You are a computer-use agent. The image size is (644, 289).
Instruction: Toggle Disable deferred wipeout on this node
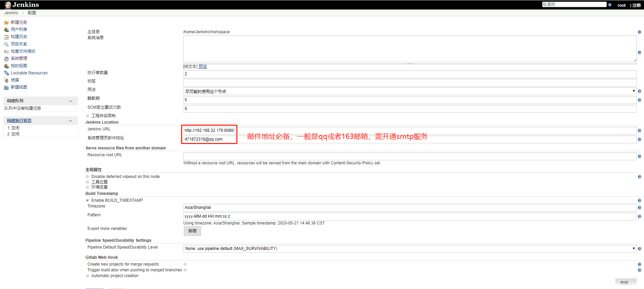87,177
